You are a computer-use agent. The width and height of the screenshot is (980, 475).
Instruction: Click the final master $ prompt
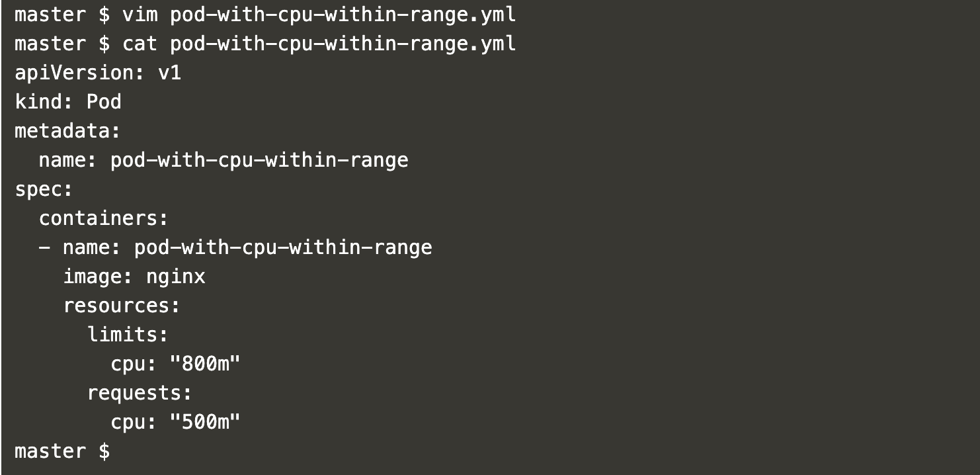pos(62,451)
